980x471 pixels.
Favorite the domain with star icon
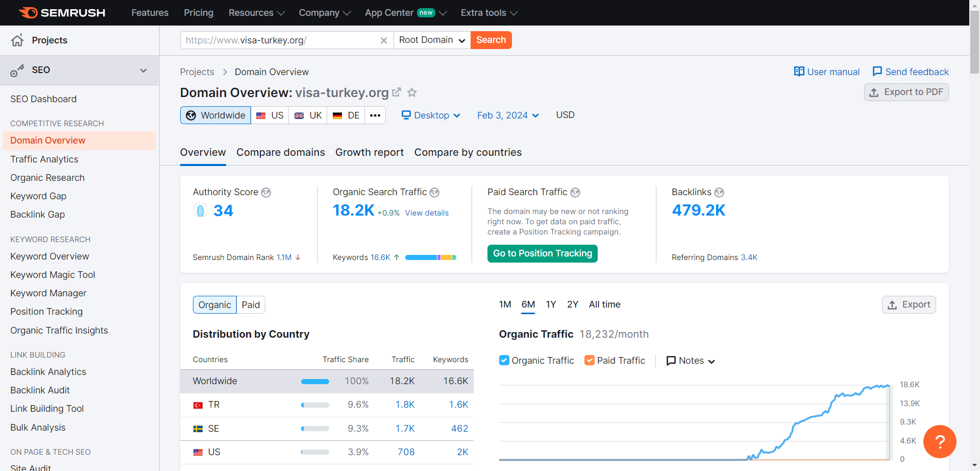click(412, 92)
